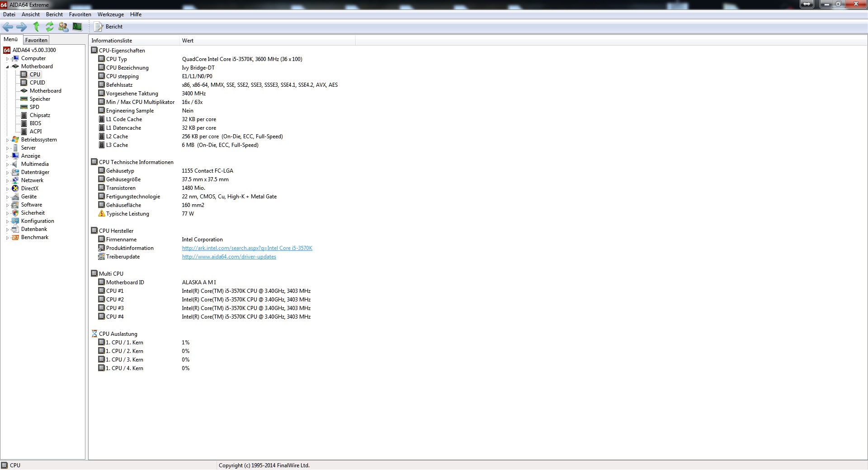This screenshot has height=470, width=868.
Task: Click the Betriebssystem Windows flag icon
Action: 15,140
